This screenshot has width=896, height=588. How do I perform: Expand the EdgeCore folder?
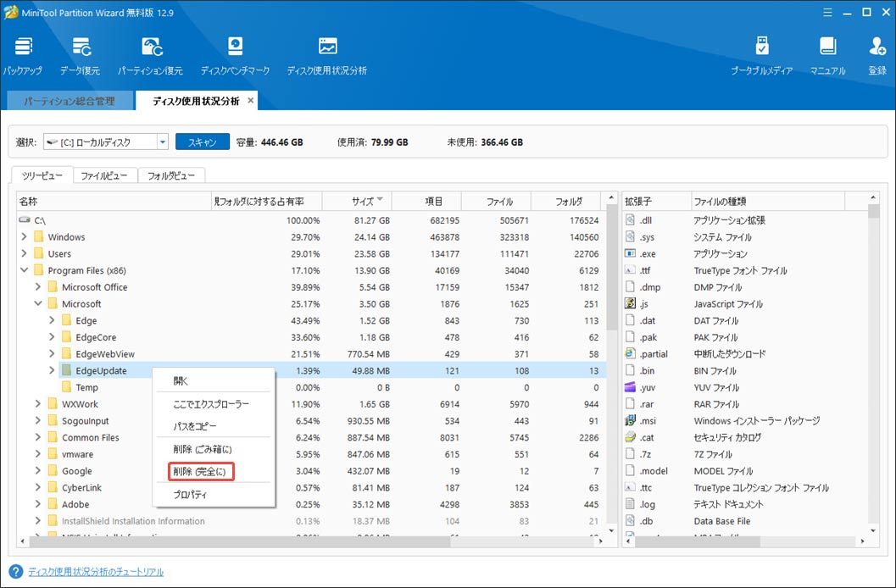(52, 337)
